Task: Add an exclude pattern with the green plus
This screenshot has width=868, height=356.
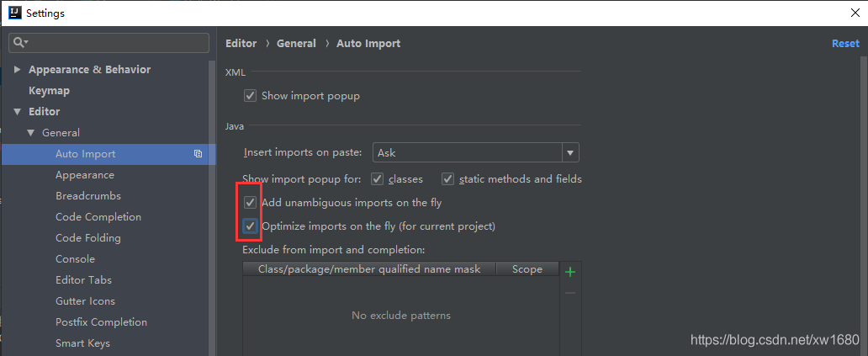Action: (x=570, y=272)
